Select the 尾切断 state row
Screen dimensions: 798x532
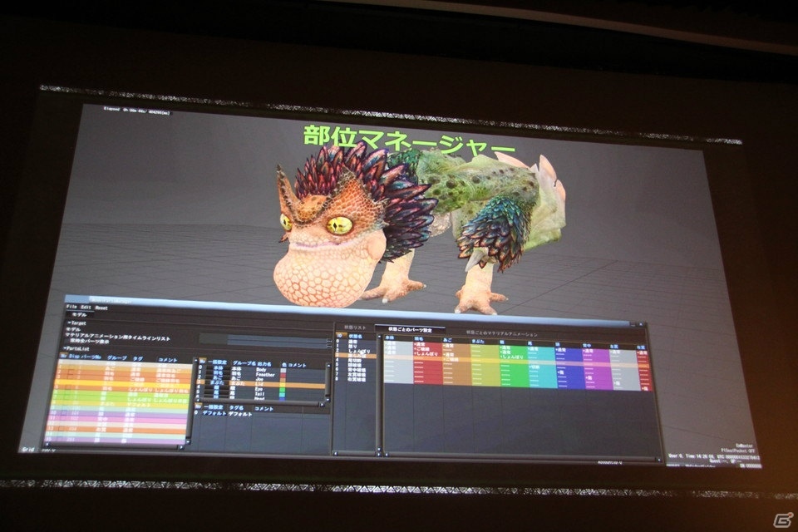pyautogui.click(x=355, y=361)
